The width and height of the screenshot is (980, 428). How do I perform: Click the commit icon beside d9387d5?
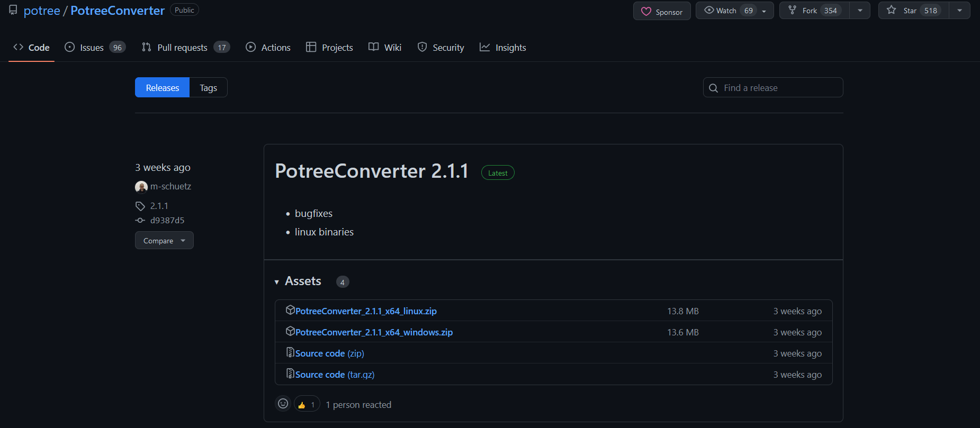140,221
